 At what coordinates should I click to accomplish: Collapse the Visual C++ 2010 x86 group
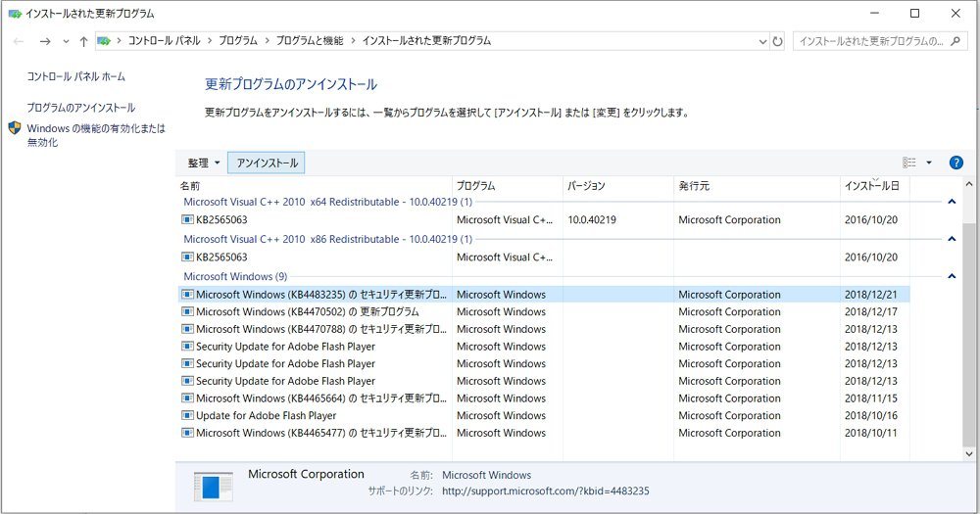pos(952,239)
